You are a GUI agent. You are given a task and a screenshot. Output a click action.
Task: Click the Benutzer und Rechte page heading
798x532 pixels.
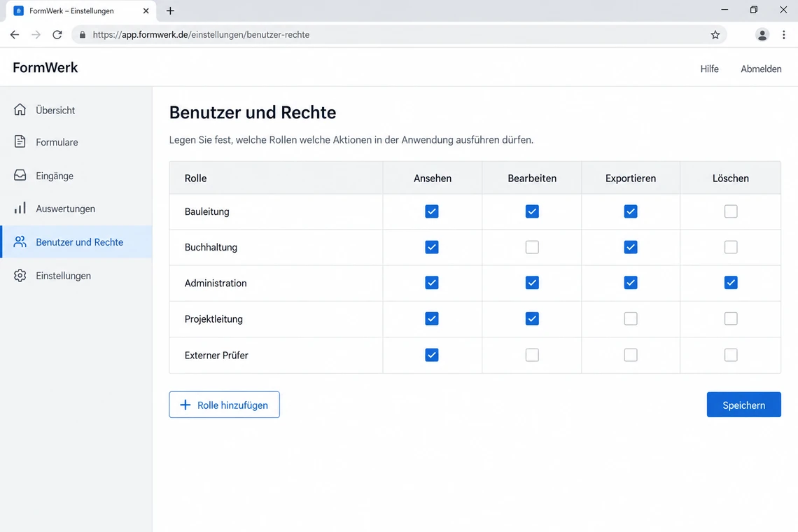(x=253, y=113)
